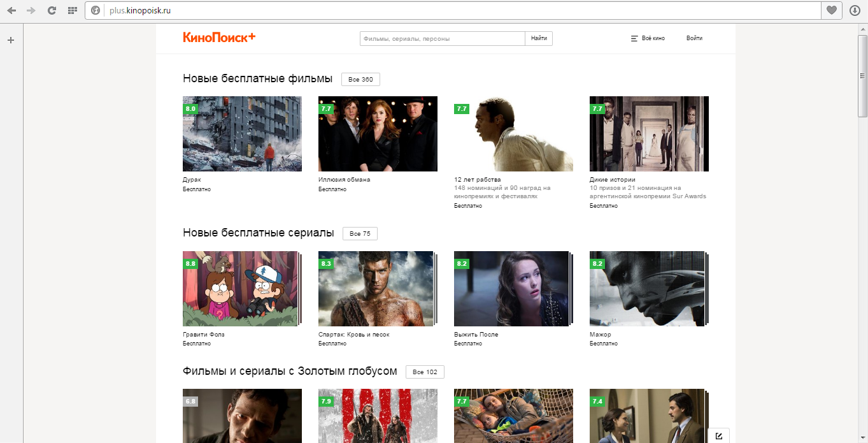The image size is (868, 443).
Task: Open the 'Дикие истории' thumbnail
Action: (x=649, y=134)
